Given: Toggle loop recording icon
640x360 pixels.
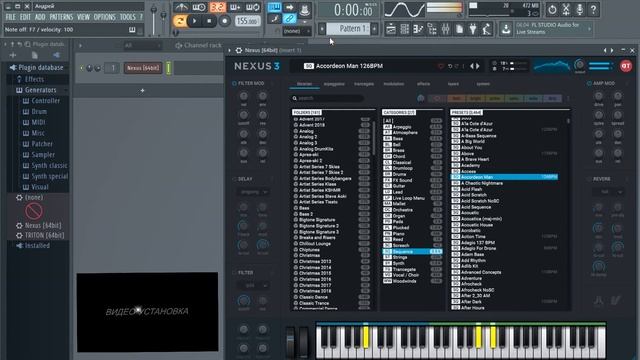Looking at the screenshot, I should point(253,7).
